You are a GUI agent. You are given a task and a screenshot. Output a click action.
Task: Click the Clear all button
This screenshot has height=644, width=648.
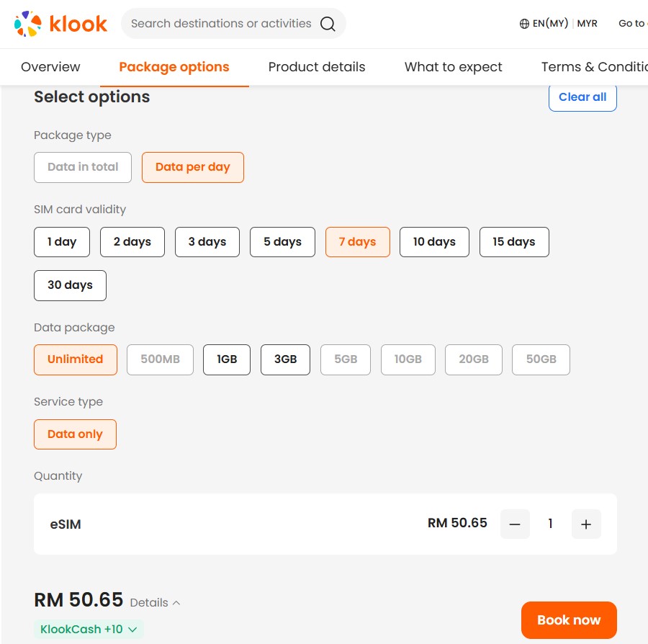coord(582,97)
